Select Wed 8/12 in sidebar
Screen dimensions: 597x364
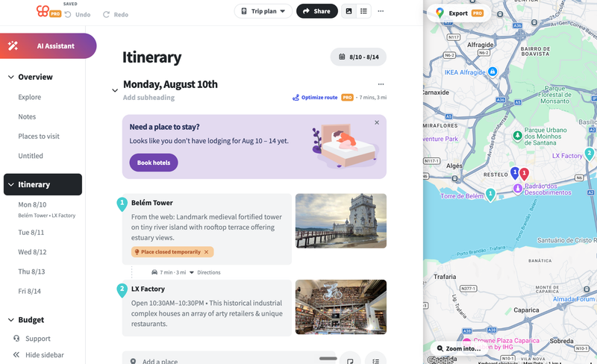pyautogui.click(x=32, y=252)
